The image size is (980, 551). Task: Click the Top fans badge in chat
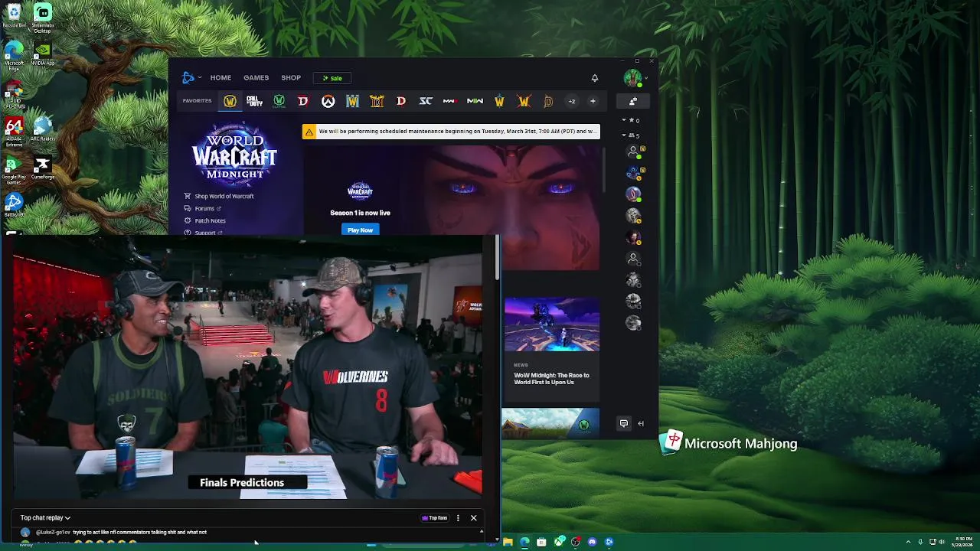click(434, 518)
